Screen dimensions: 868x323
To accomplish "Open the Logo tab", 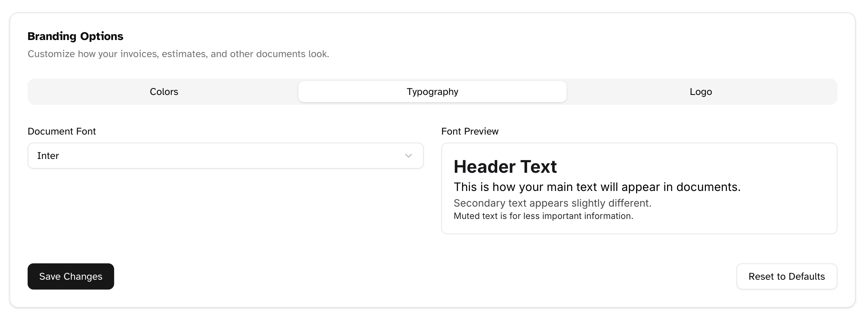I will click(x=700, y=92).
